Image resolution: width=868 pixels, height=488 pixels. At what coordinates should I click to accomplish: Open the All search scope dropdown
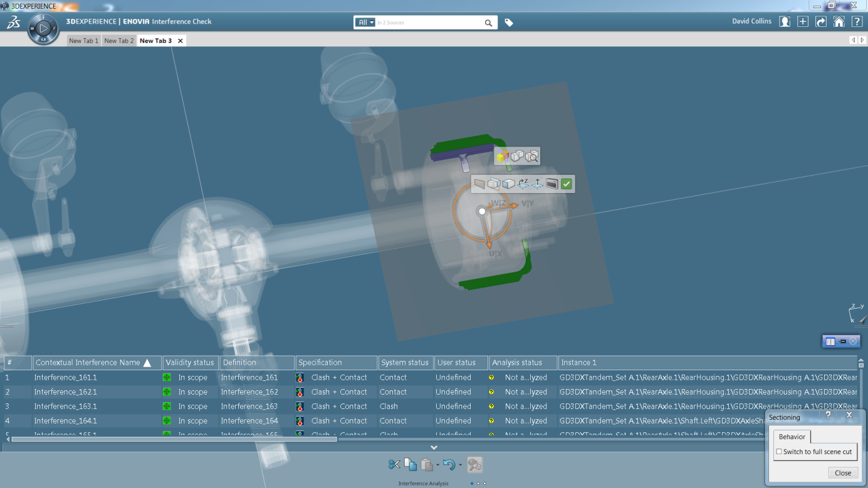point(365,23)
